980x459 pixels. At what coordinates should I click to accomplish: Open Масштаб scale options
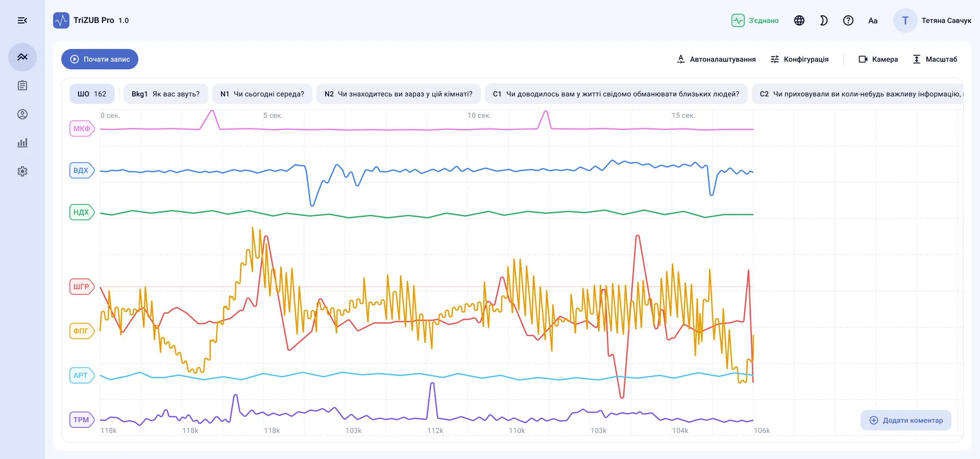[x=935, y=59]
